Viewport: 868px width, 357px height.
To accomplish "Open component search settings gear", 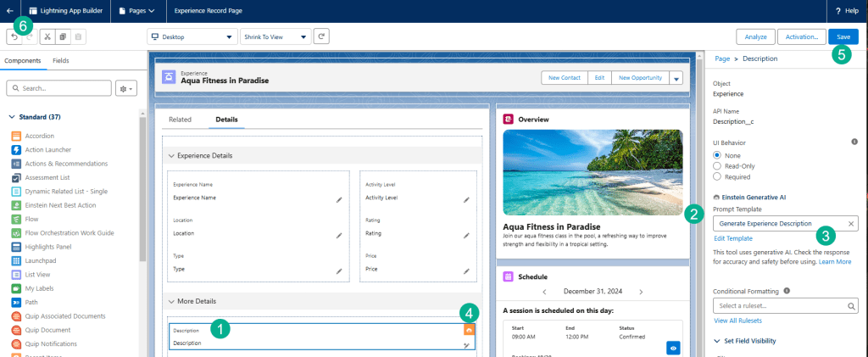I will pos(125,88).
